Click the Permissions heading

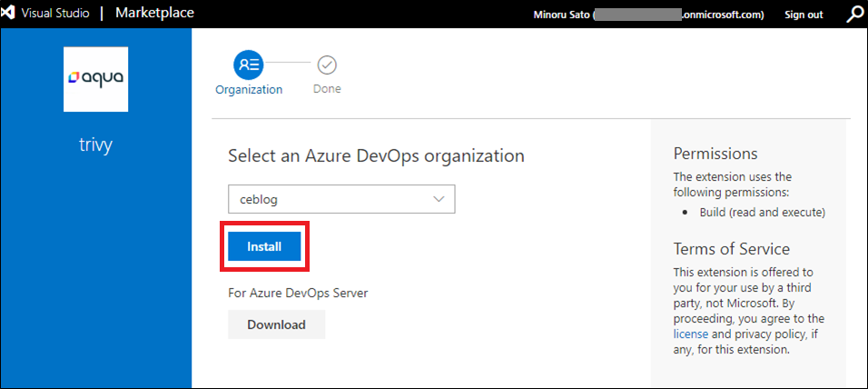pos(715,153)
